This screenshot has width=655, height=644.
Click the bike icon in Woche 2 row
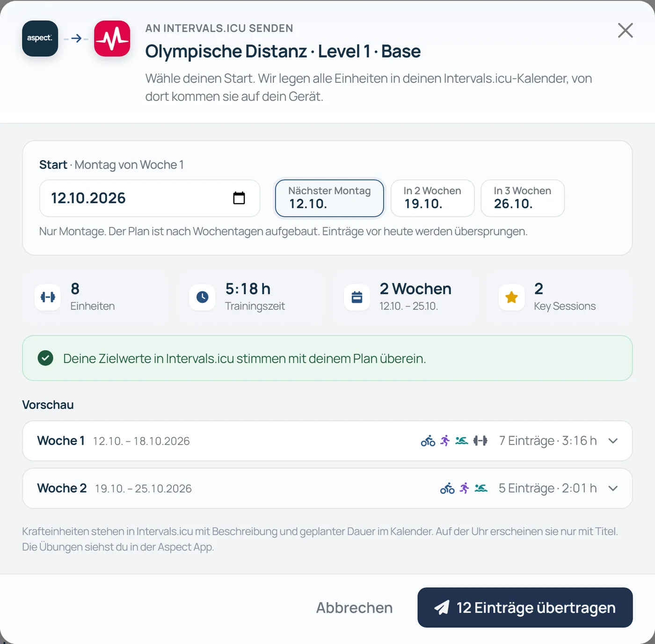(447, 489)
